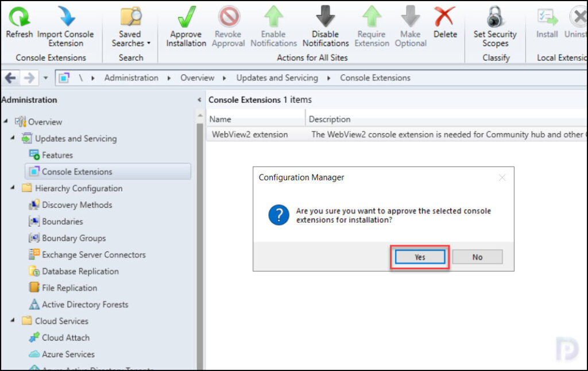Click Console Extensions in the breadcrumb

375,78
